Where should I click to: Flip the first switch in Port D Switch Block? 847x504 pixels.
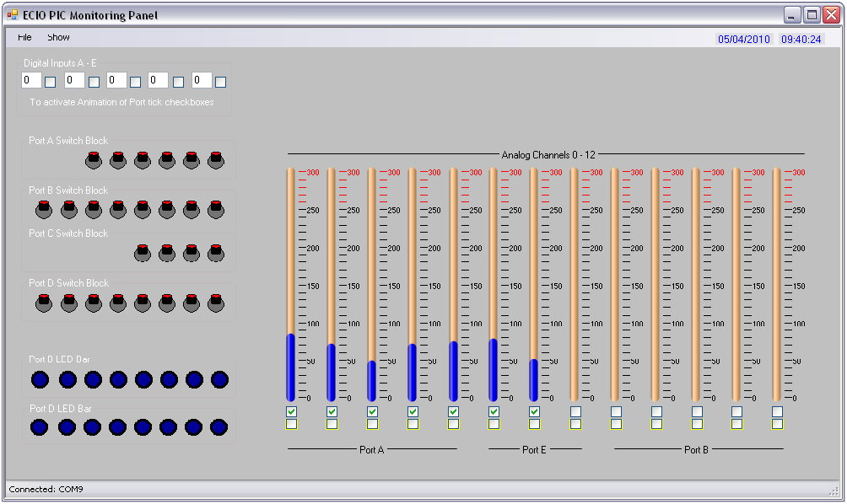45,303
